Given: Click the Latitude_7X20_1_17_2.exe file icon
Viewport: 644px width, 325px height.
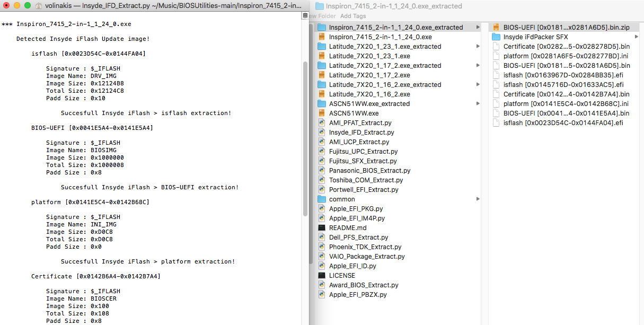Looking at the screenshot, I should click(x=322, y=75).
